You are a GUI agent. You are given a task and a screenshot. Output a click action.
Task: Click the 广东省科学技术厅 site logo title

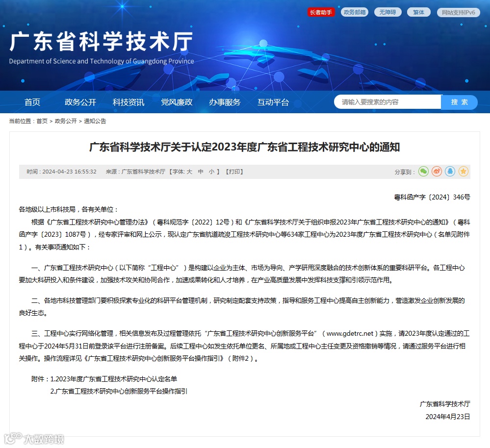pos(101,41)
